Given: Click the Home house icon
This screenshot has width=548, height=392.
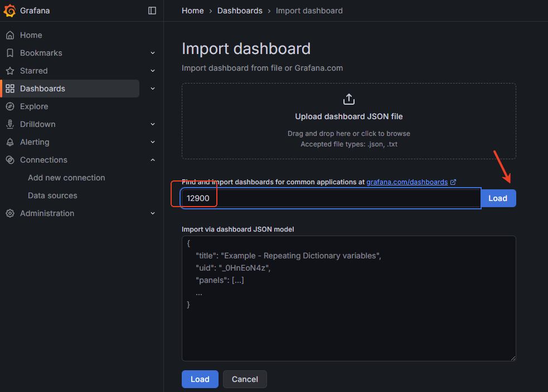Looking at the screenshot, I should point(10,35).
